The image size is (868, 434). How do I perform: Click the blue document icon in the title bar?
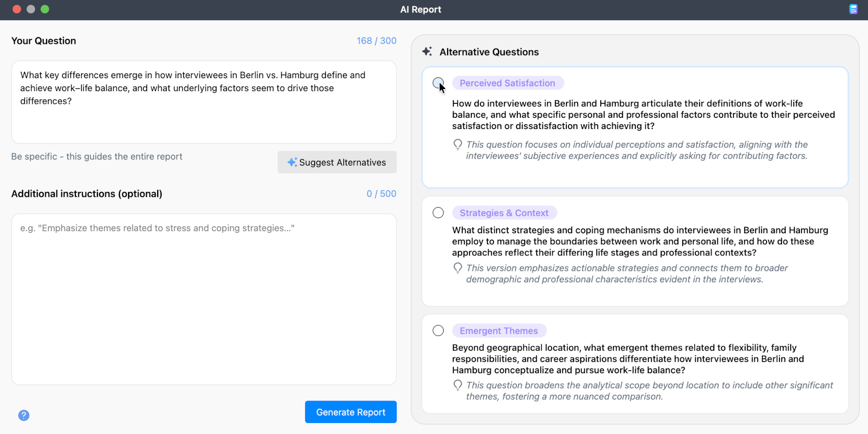[854, 9]
